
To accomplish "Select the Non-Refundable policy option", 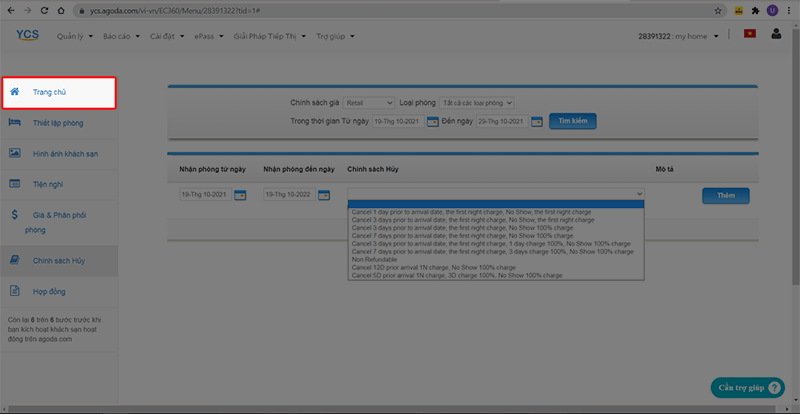I will click(372, 260).
